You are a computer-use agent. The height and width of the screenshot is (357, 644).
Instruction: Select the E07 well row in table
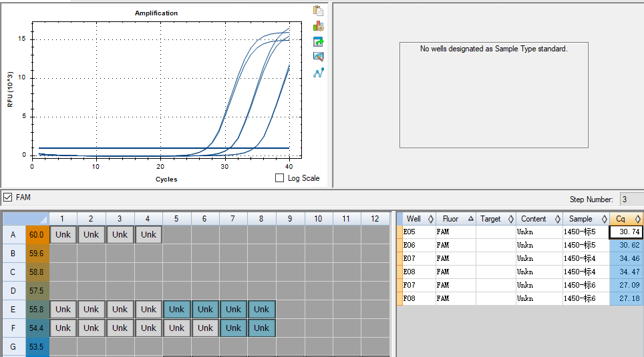point(520,258)
